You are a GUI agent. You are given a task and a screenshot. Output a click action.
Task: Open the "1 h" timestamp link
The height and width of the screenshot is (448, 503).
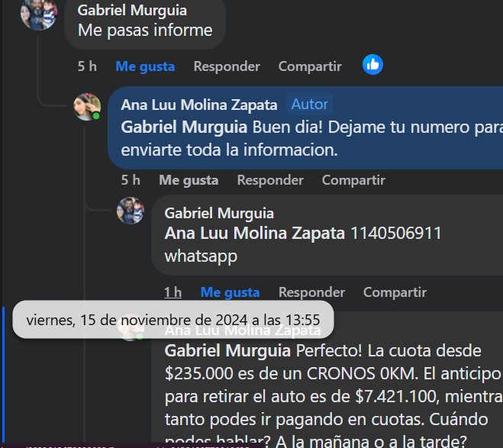pos(173,292)
